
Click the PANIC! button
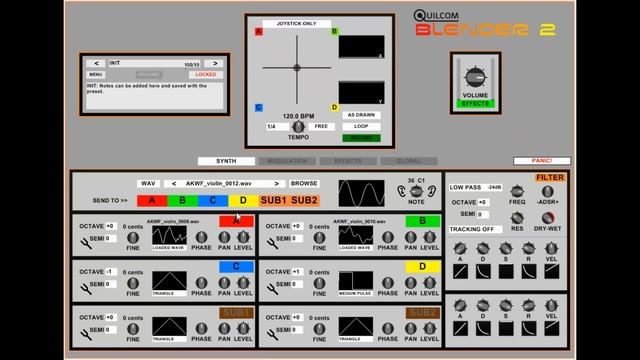542,161
